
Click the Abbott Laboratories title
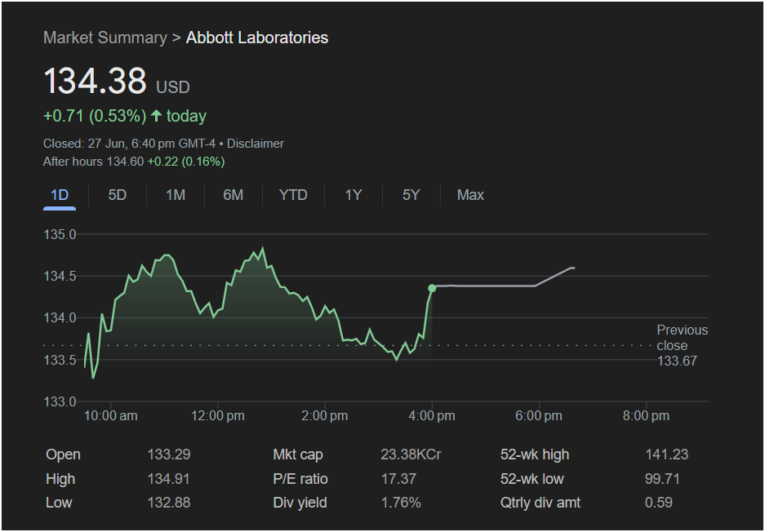tap(257, 38)
